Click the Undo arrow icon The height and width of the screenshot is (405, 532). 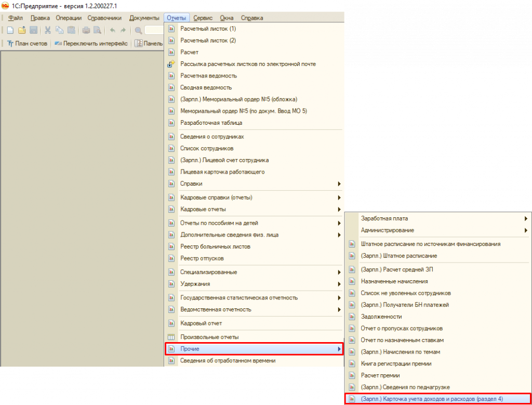click(x=112, y=30)
